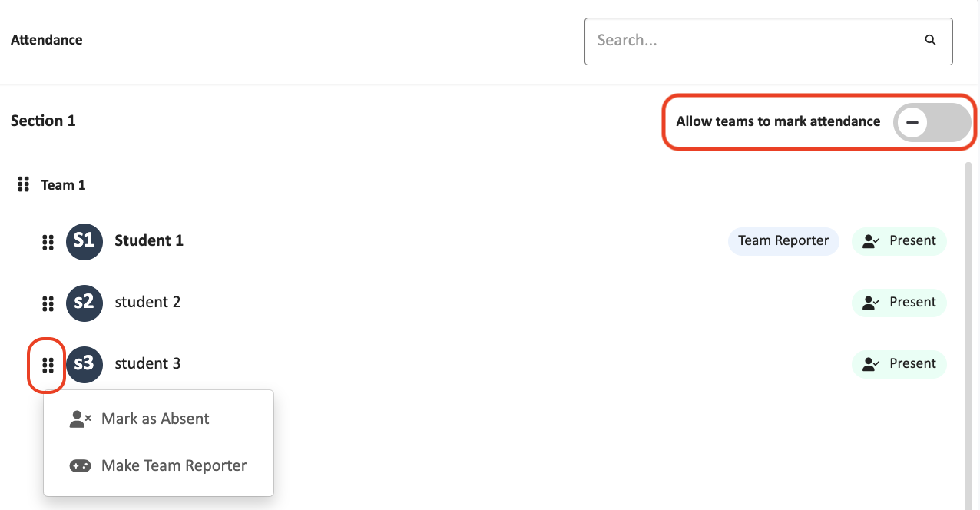The height and width of the screenshot is (510, 980).
Task: Click student 2's s2 avatar icon
Action: 84,303
